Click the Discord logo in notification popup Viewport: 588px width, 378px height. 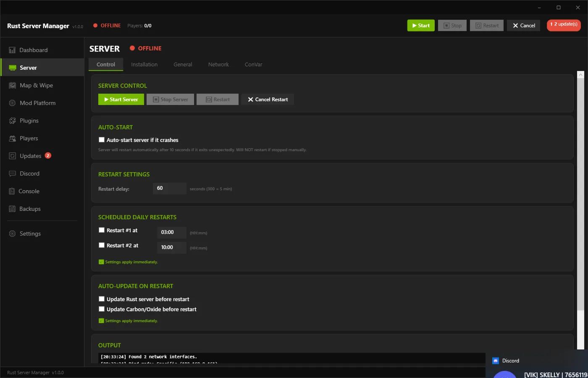point(496,361)
